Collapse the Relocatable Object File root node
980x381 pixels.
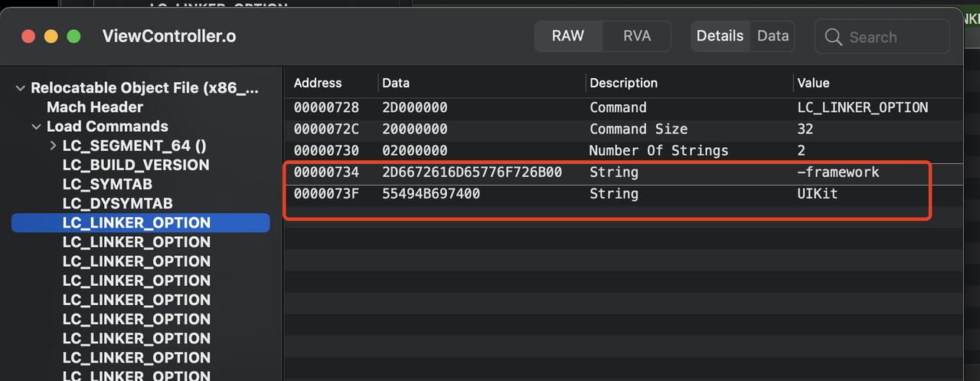click(20, 88)
